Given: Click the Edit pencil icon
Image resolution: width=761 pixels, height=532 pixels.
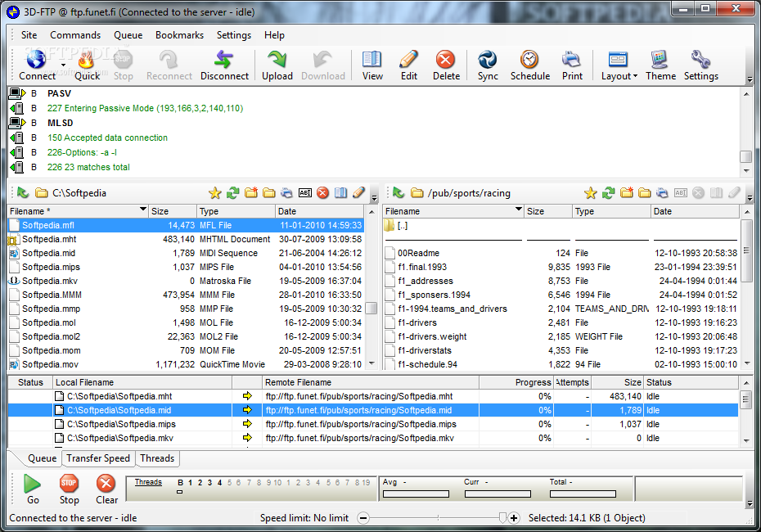Looking at the screenshot, I should coord(408,60).
